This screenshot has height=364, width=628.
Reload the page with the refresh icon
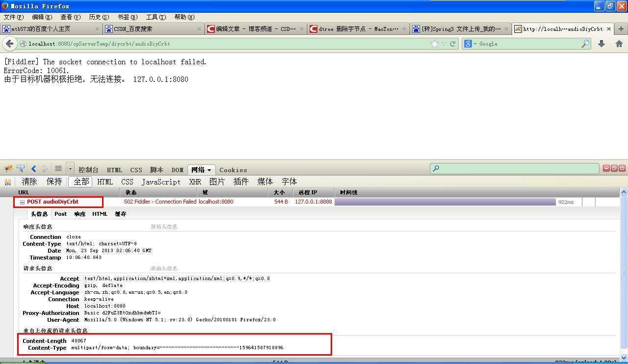point(453,44)
